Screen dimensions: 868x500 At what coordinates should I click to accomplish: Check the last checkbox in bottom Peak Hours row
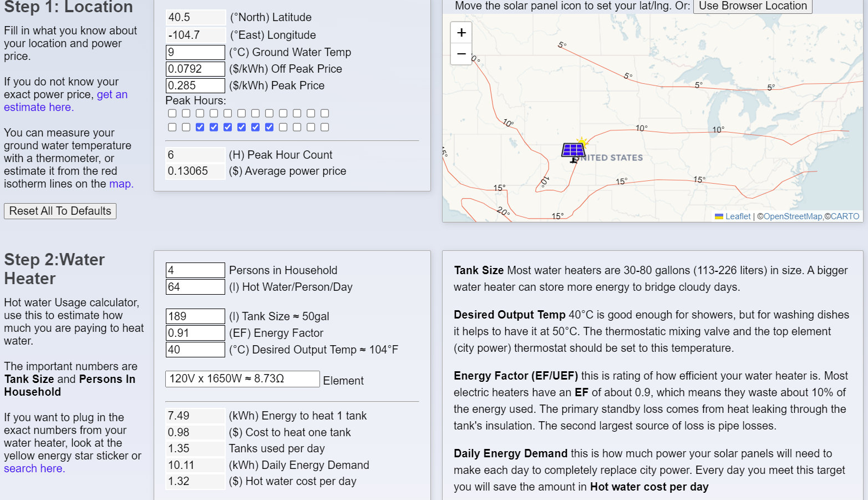[324, 127]
